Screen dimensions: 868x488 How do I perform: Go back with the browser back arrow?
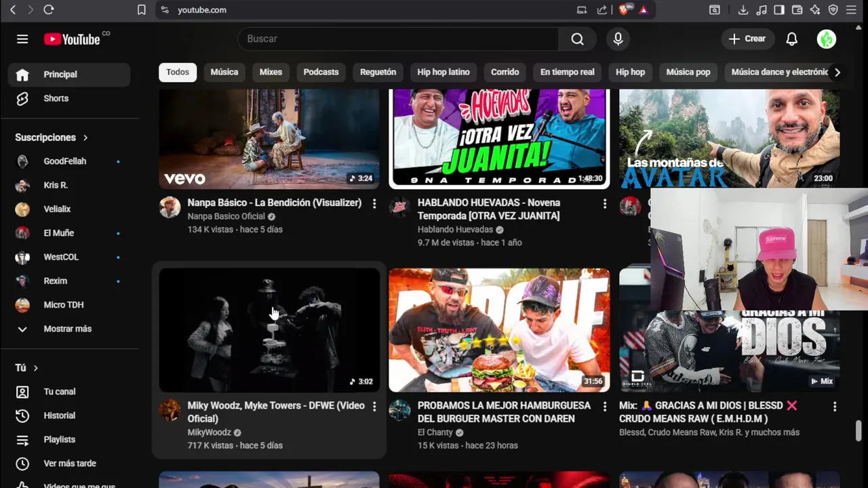(x=13, y=9)
